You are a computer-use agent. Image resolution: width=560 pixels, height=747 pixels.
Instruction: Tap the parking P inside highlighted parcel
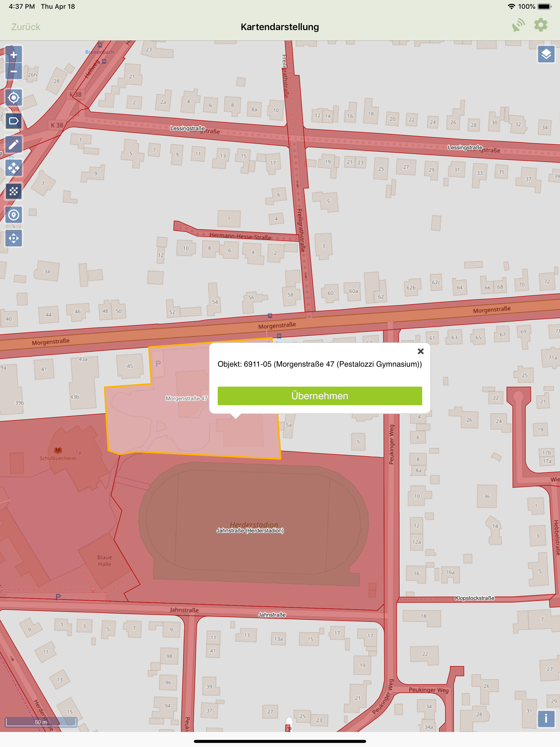(x=158, y=364)
